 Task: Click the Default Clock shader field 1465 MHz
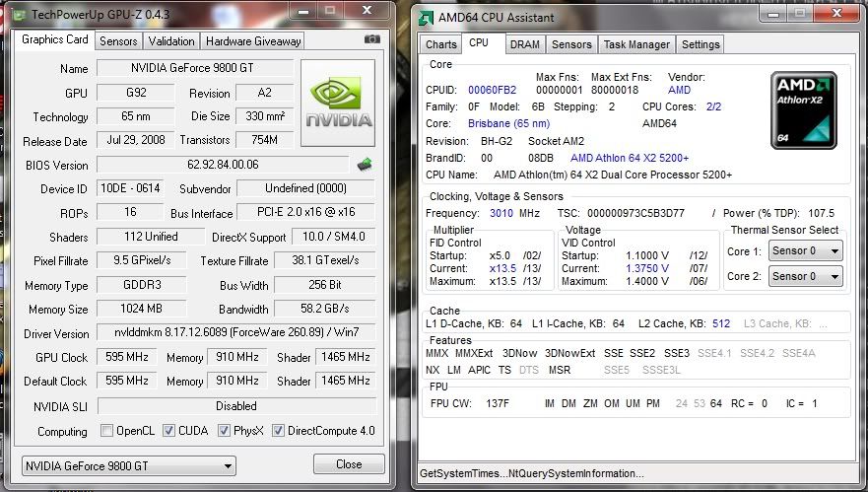tap(346, 381)
